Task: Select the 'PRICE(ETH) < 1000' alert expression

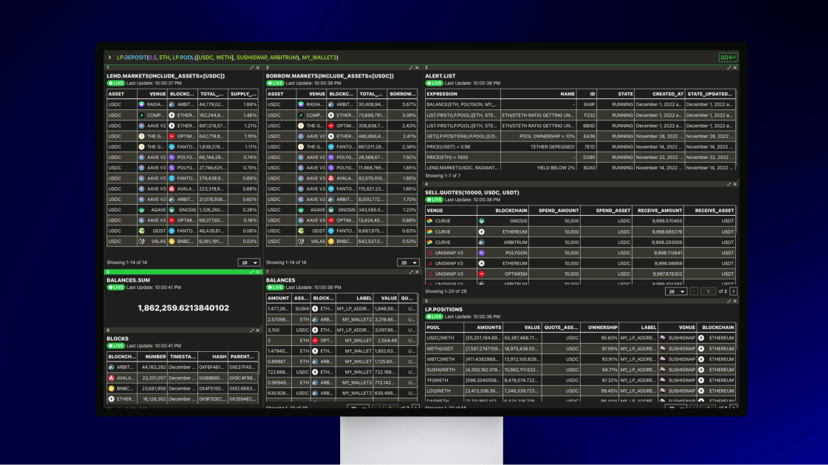Action: pos(447,157)
